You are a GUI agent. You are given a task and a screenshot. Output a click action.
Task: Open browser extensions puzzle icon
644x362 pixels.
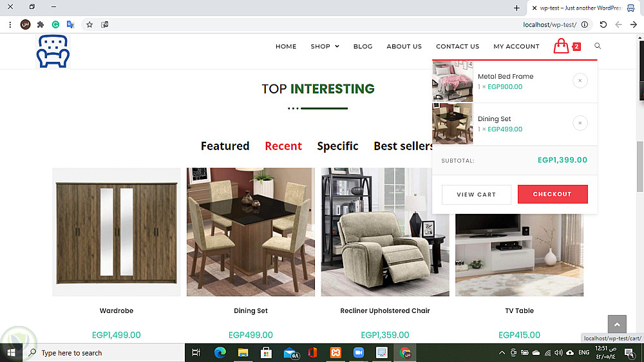pyautogui.click(x=40, y=24)
